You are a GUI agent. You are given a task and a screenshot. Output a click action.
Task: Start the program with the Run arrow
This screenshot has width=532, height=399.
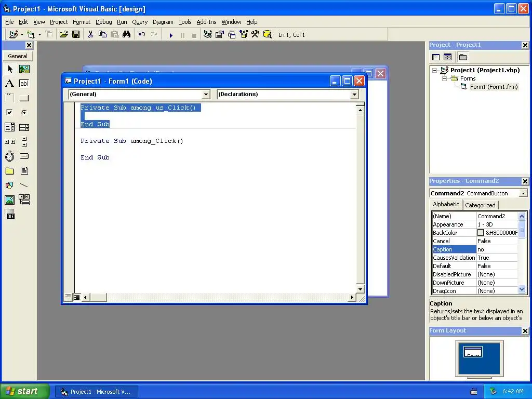pos(171,35)
